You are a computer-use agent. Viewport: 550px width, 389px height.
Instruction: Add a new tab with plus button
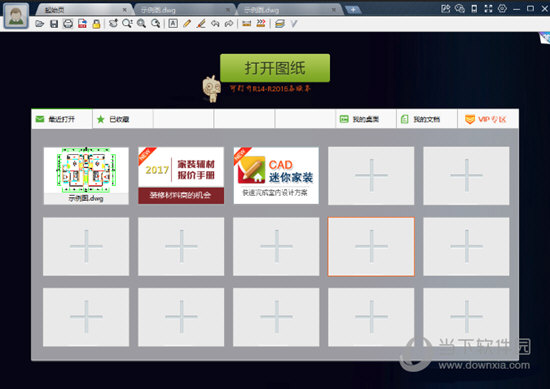pos(353,10)
